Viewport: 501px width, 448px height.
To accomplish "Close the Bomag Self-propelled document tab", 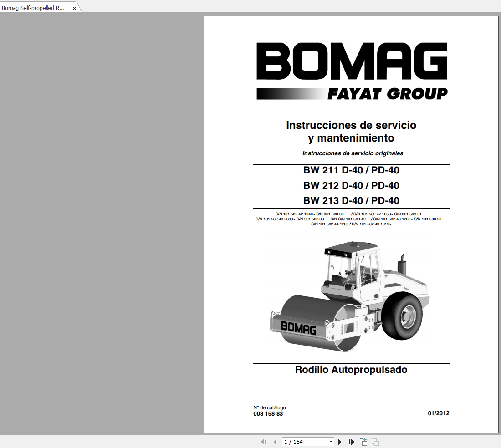I will (74, 8).
